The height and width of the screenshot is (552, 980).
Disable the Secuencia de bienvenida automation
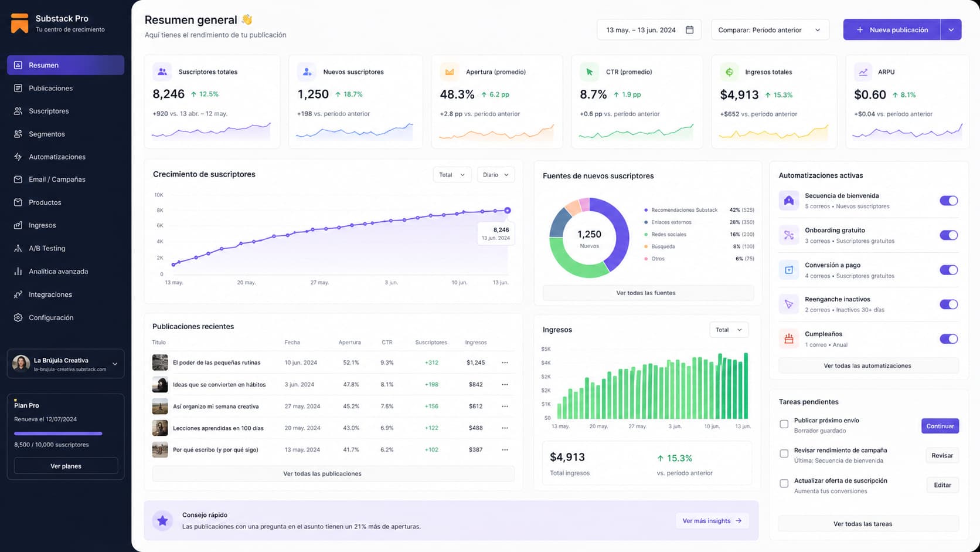pos(948,201)
